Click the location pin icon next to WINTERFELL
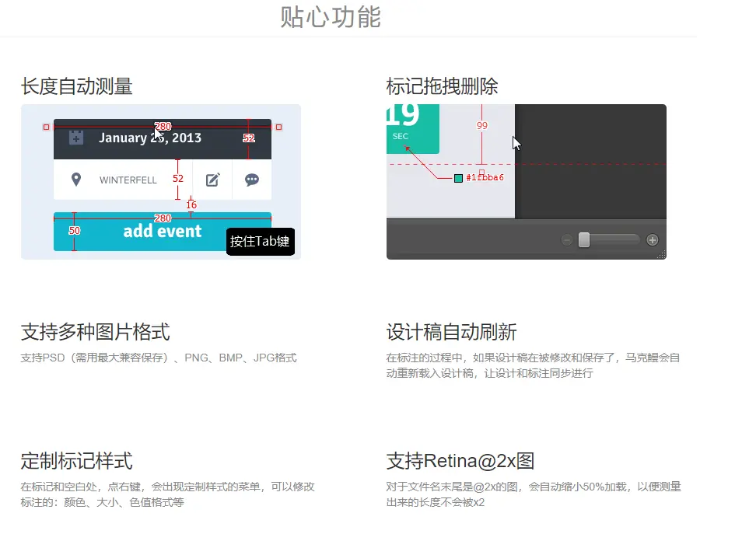The width and height of the screenshot is (756, 534). pyautogui.click(x=75, y=180)
